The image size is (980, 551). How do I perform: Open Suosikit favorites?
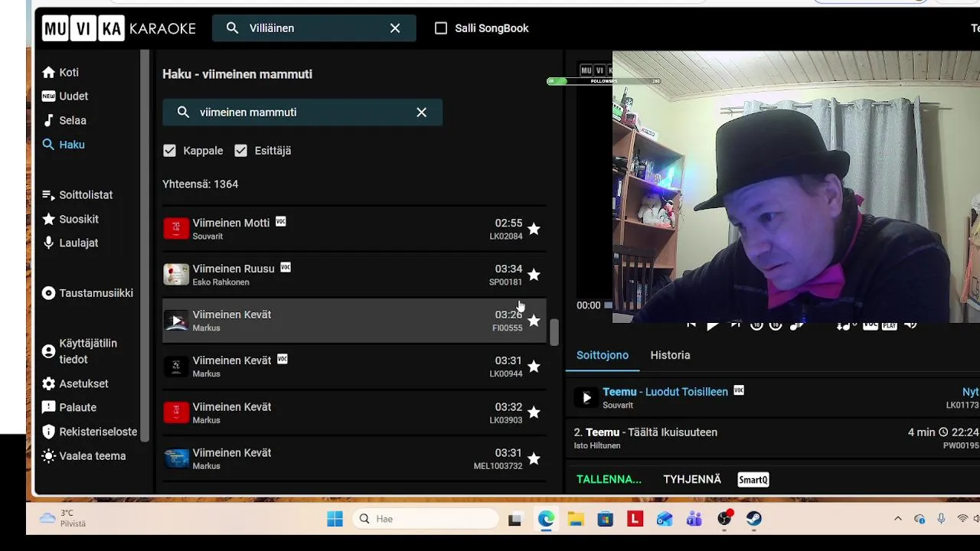click(70, 219)
